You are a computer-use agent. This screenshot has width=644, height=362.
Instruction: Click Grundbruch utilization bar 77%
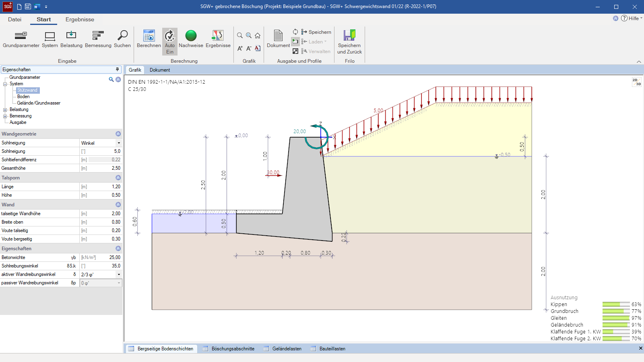[616, 311]
